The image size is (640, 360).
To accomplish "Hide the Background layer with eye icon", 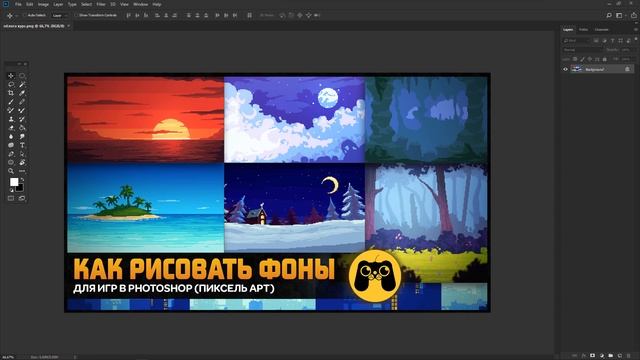I will (565, 69).
